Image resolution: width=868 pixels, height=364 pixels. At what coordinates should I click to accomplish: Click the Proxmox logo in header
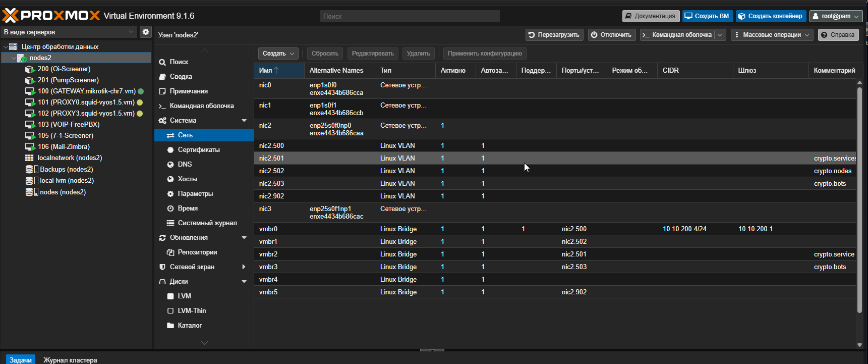click(51, 16)
